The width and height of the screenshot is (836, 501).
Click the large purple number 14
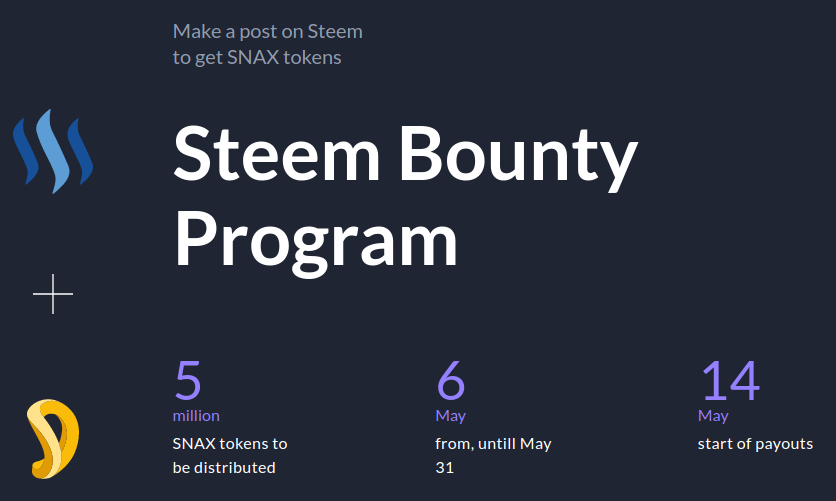click(730, 380)
